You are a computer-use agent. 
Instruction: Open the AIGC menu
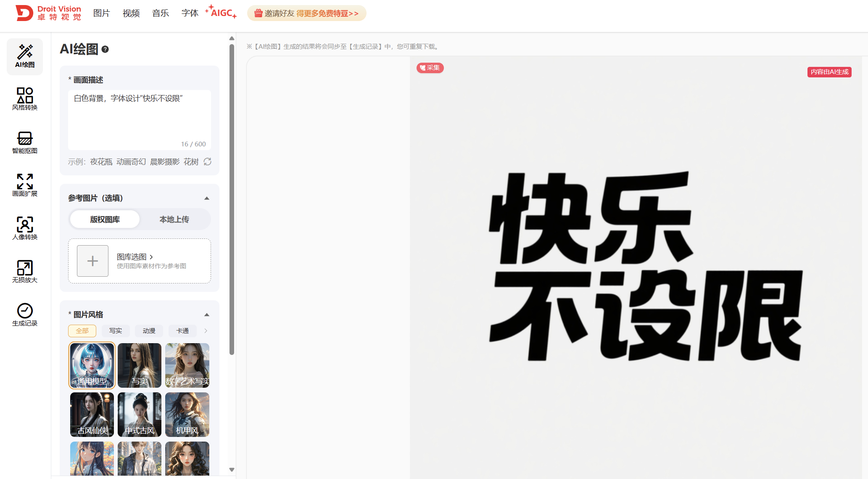click(222, 12)
